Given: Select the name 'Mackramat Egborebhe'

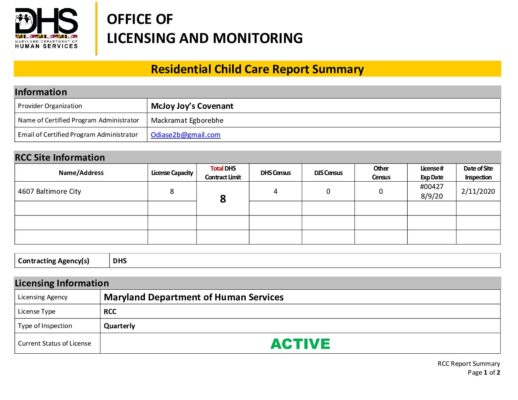Looking at the screenshot, I should [187, 120].
